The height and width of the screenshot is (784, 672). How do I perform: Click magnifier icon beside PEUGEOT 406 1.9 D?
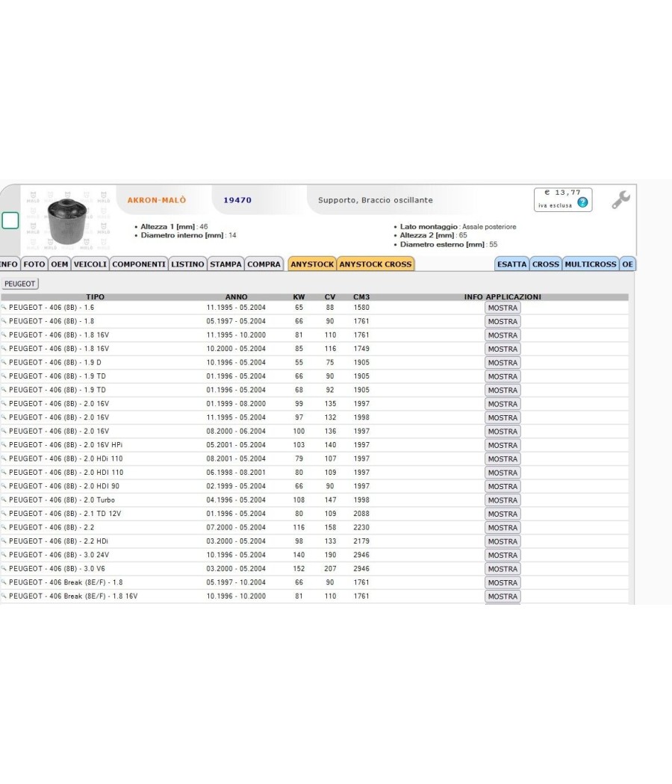(4, 362)
